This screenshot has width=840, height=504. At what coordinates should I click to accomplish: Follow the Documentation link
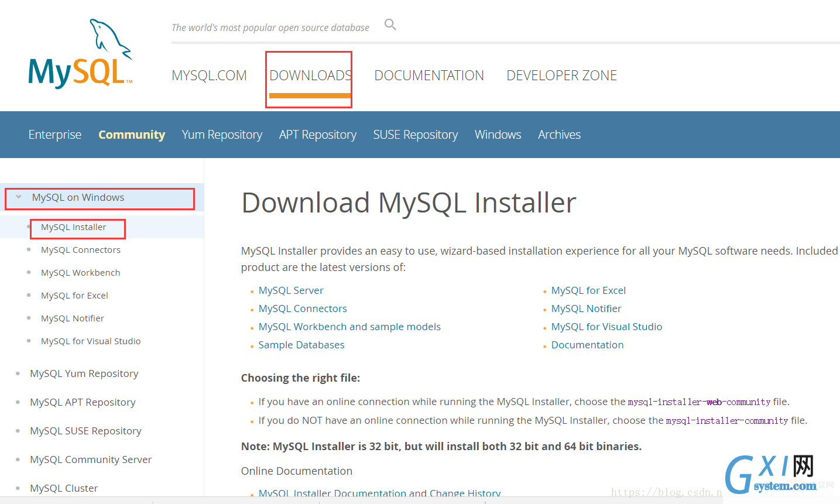587,345
